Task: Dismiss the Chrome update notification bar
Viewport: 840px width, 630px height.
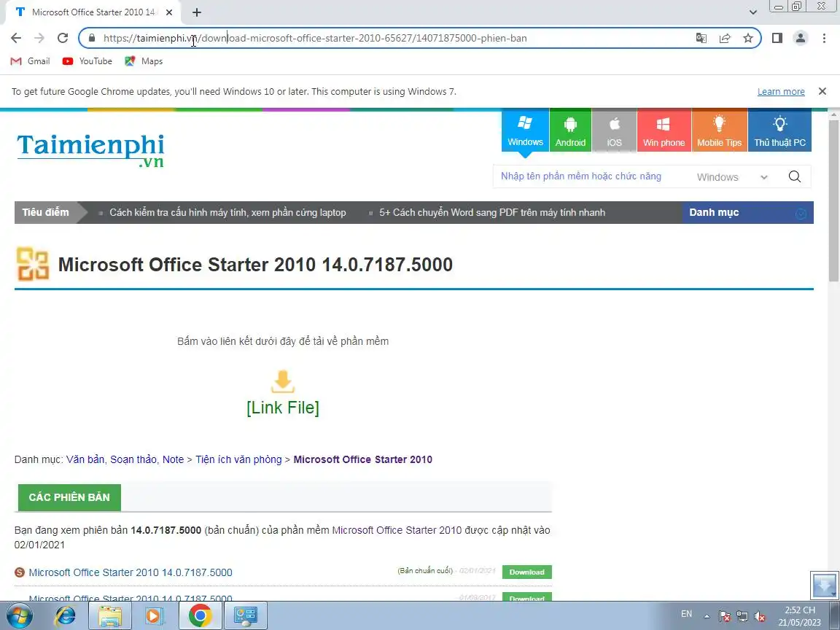Action: click(x=822, y=92)
